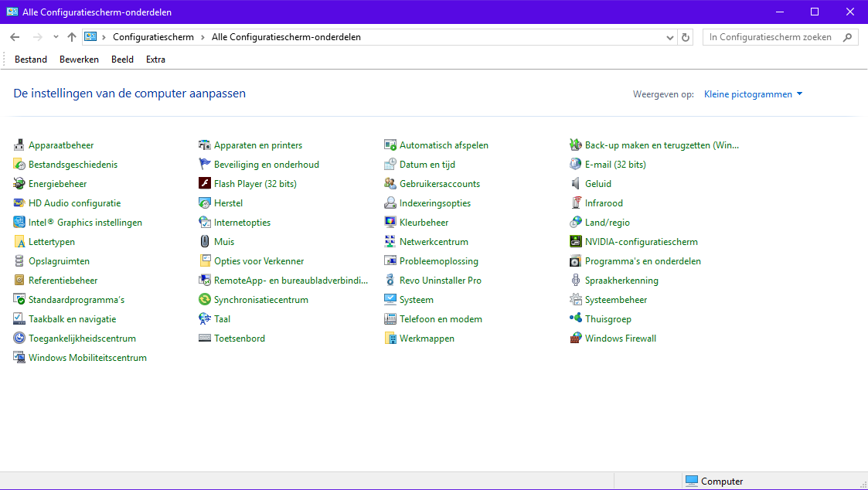
Task: Select the Intel Graphics instellingen icon
Action: tap(19, 223)
